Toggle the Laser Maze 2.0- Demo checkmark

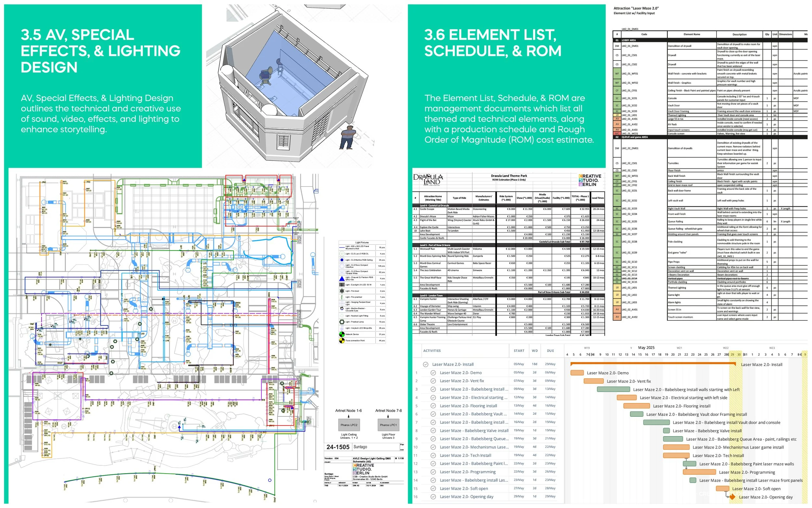tap(433, 372)
